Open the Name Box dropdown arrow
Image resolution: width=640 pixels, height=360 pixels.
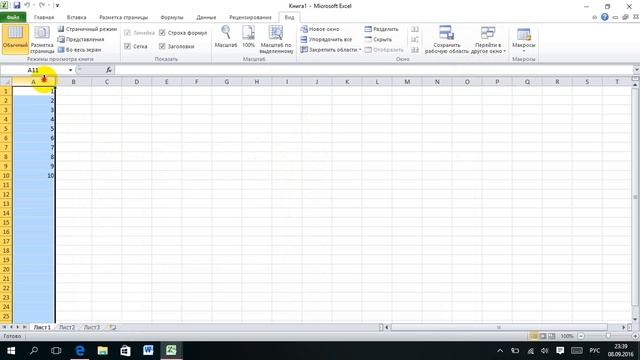point(70,70)
